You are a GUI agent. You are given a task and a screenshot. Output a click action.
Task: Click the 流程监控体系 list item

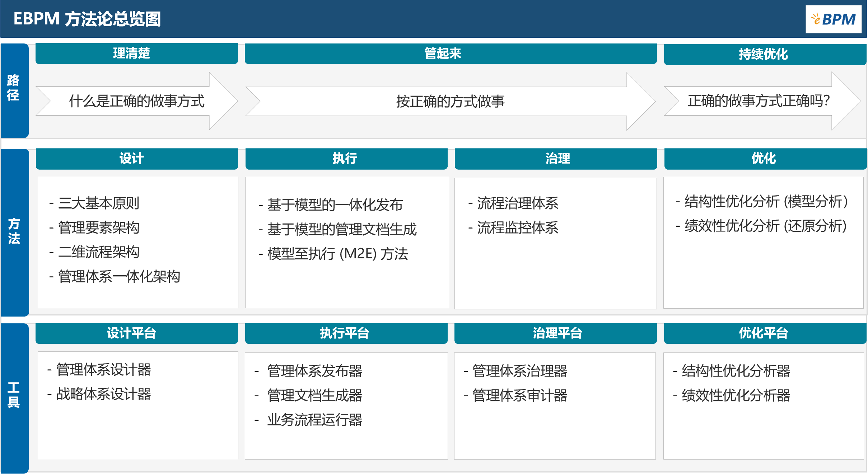pos(517,227)
